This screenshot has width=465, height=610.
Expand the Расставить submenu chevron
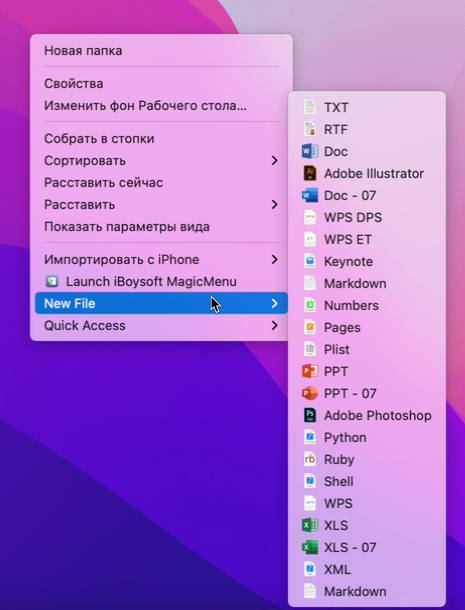point(275,204)
